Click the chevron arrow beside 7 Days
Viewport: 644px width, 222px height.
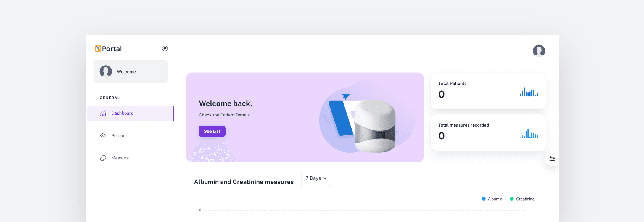pyautogui.click(x=325, y=178)
